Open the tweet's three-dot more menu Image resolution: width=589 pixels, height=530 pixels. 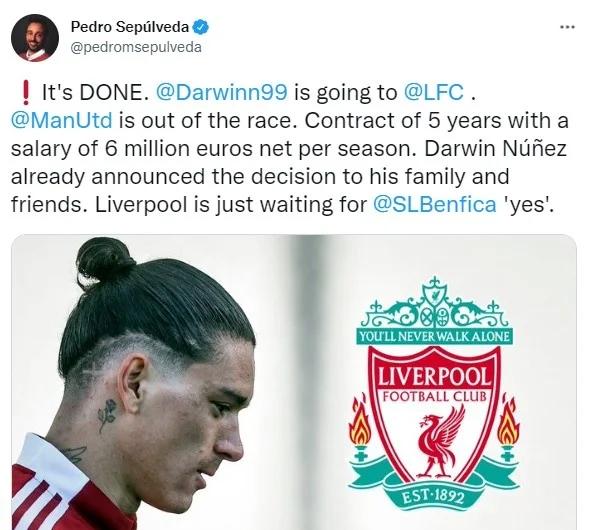click(x=567, y=27)
